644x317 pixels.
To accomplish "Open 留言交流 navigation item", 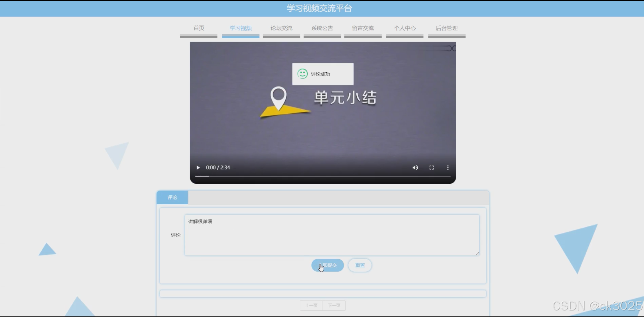I will [363, 28].
